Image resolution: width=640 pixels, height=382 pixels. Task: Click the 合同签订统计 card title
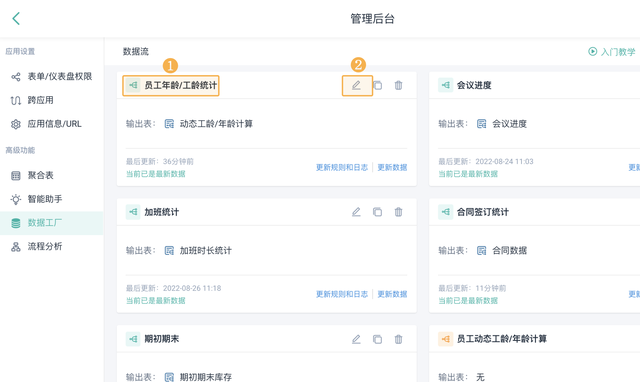click(x=483, y=212)
